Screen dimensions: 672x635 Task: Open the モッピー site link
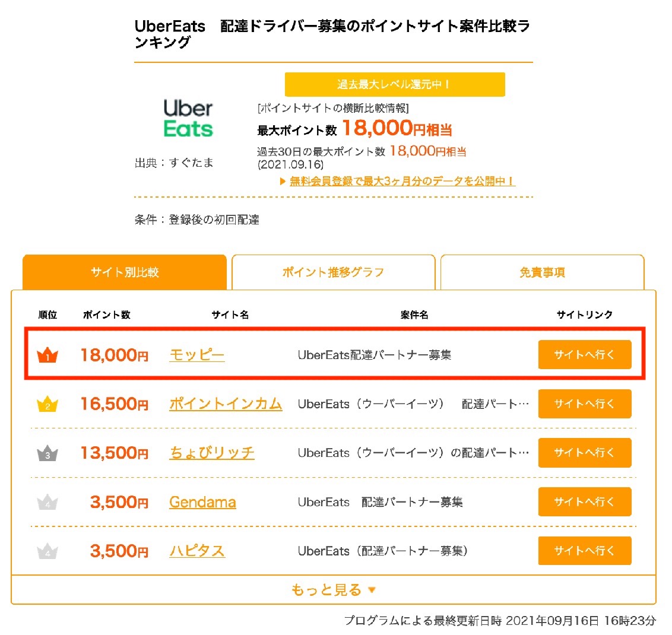click(197, 355)
